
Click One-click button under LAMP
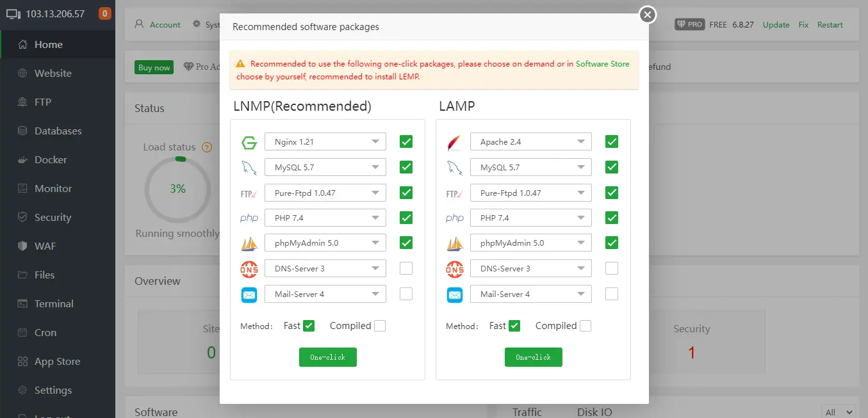click(x=533, y=357)
